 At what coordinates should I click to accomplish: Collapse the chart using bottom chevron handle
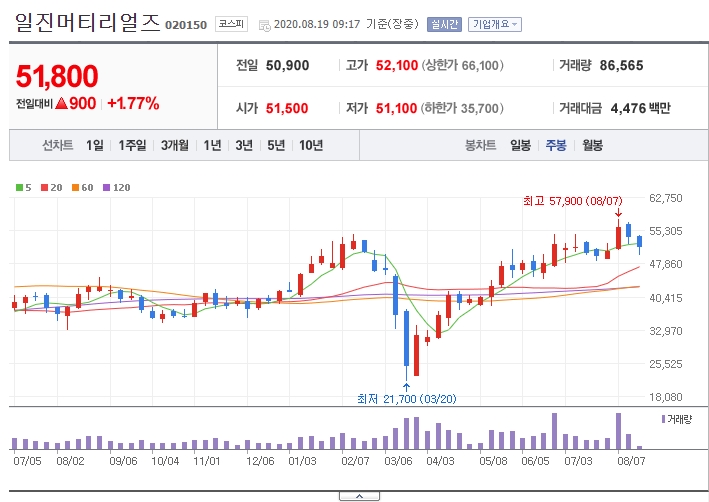pos(359,497)
